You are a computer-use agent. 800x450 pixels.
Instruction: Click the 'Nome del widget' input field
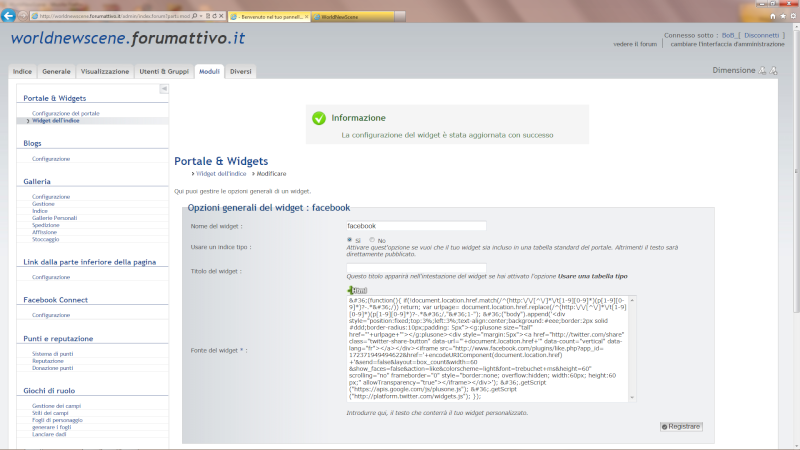[416, 226]
